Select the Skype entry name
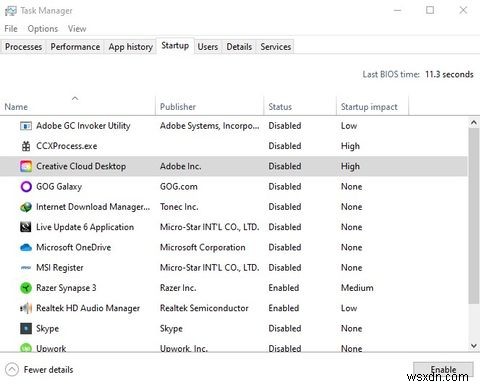This screenshot has width=480, height=387. pos(47,329)
